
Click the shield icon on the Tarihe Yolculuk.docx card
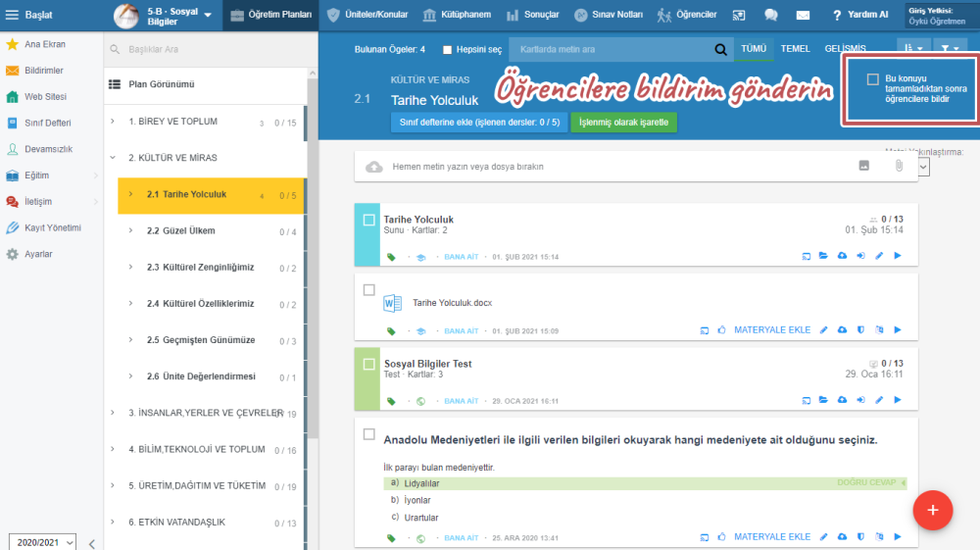[860, 330]
